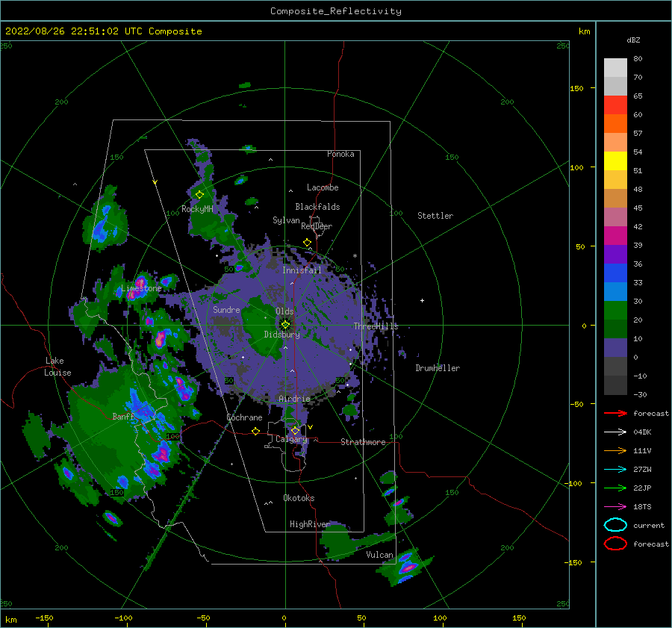Click the -150 tick on bottom km axis
Viewport: 672px width, 628px height.
pyautogui.click(x=44, y=618)
